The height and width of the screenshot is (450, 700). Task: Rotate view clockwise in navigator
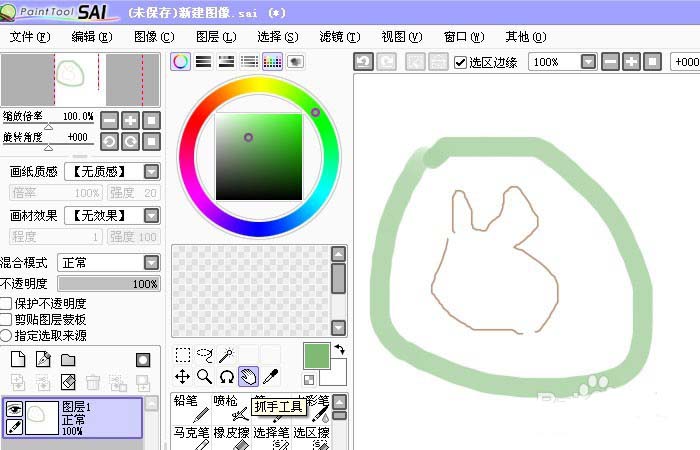click(x=130, y=142)
